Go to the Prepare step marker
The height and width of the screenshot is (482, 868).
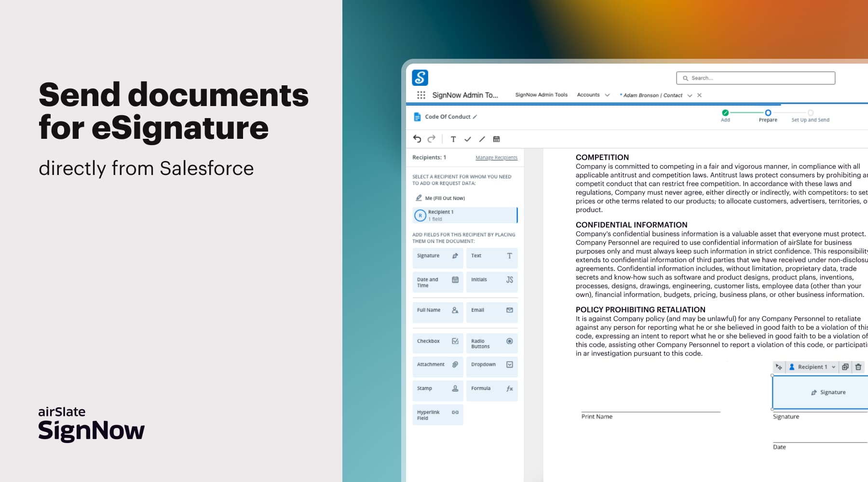tap(768, 113)
